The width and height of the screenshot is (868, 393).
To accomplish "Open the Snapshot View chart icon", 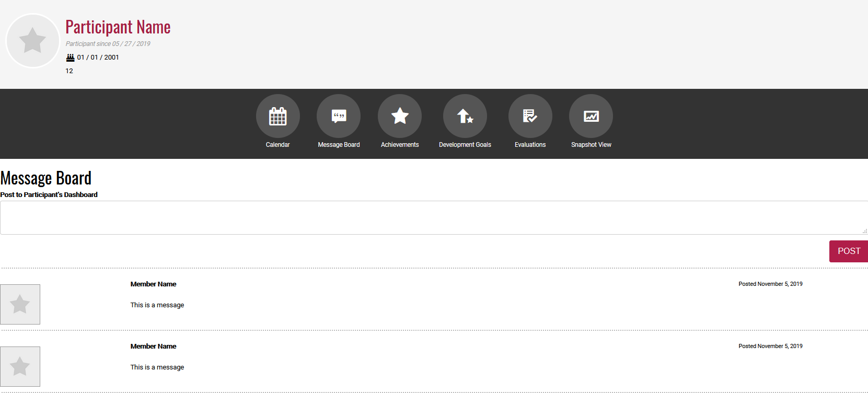I will click(x=591, y=116).
